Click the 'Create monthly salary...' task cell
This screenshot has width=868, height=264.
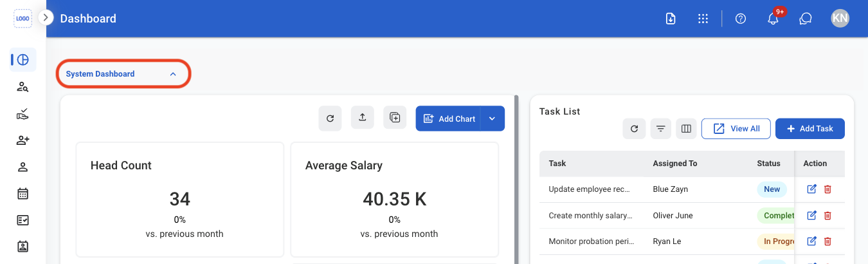592,216
